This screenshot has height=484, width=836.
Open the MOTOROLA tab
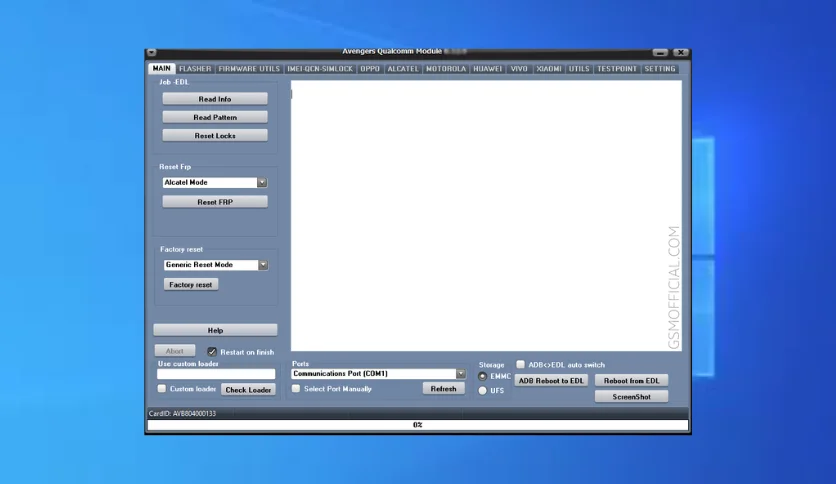point(446,69)
